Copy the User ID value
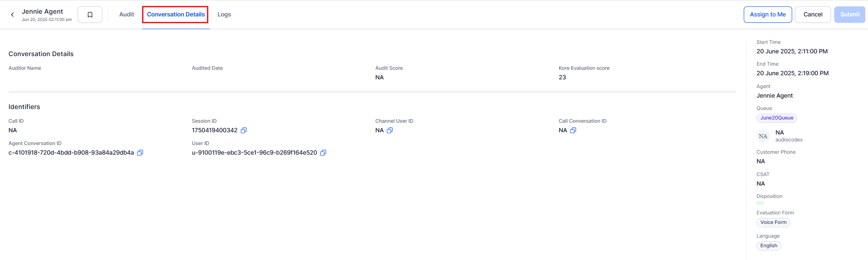Viewport: 868px width, 260px height. point(323,153)
